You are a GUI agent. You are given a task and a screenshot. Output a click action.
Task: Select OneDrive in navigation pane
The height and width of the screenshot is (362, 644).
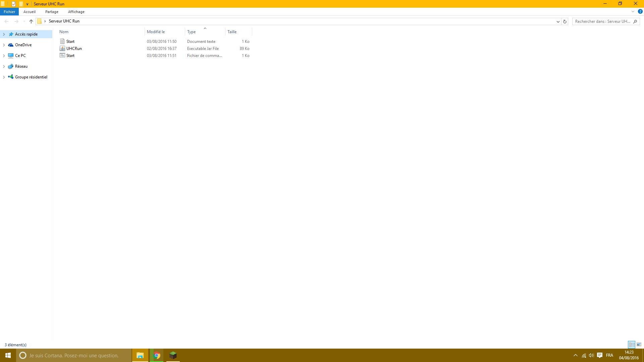click(23, 45)
